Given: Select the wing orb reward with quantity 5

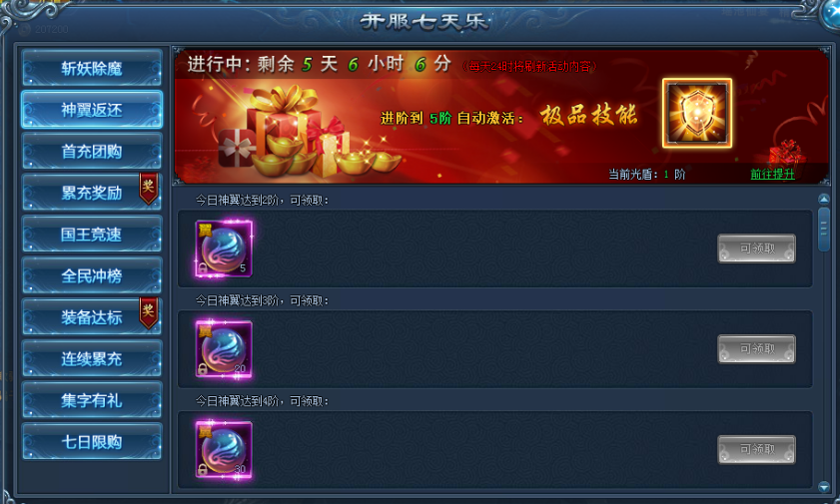Looking at the screenshot, I should [x=224, y=249].
